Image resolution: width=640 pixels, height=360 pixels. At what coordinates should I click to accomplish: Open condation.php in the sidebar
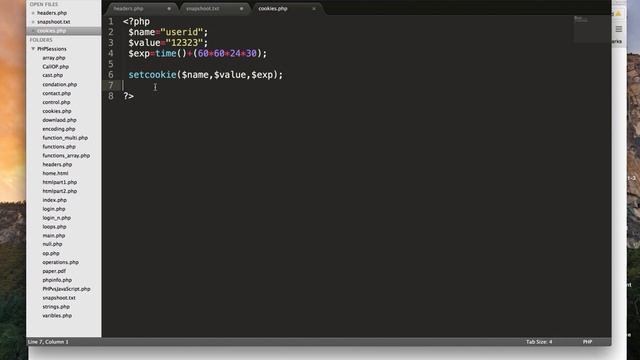click(x=60, y=84)
